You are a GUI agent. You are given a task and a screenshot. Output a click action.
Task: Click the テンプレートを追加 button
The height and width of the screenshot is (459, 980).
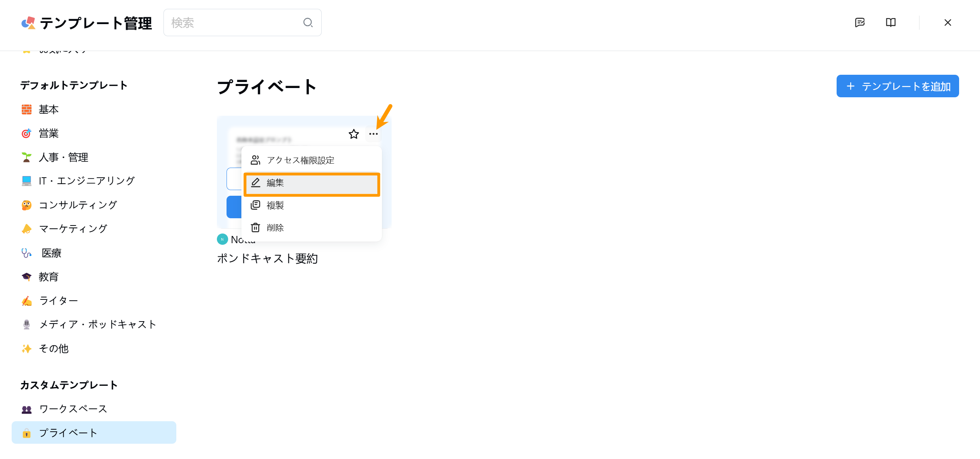(898, 86)
